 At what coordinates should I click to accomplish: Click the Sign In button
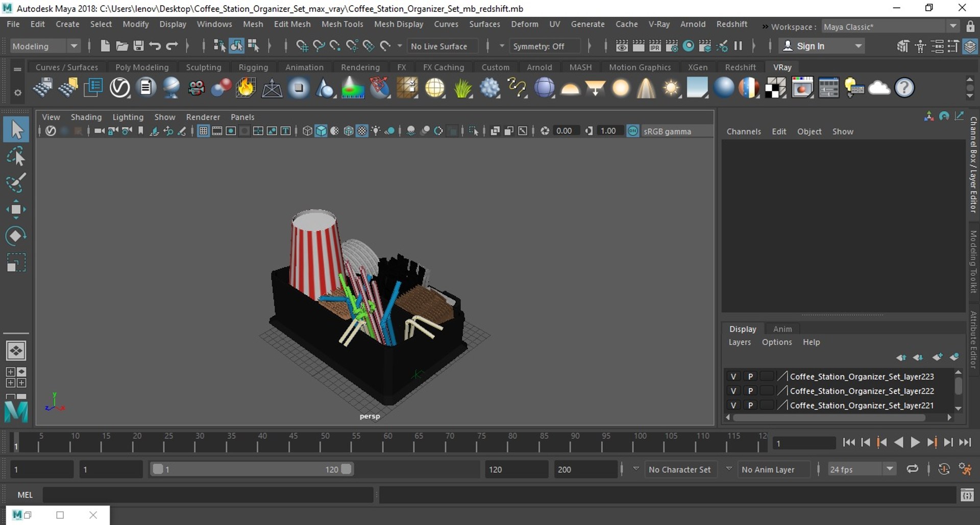coord(822,46)
